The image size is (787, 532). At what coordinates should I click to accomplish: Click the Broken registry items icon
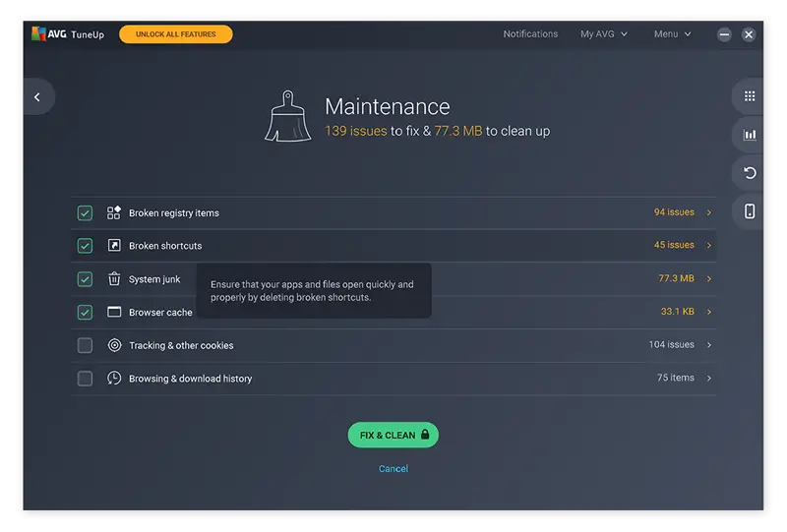114,212
